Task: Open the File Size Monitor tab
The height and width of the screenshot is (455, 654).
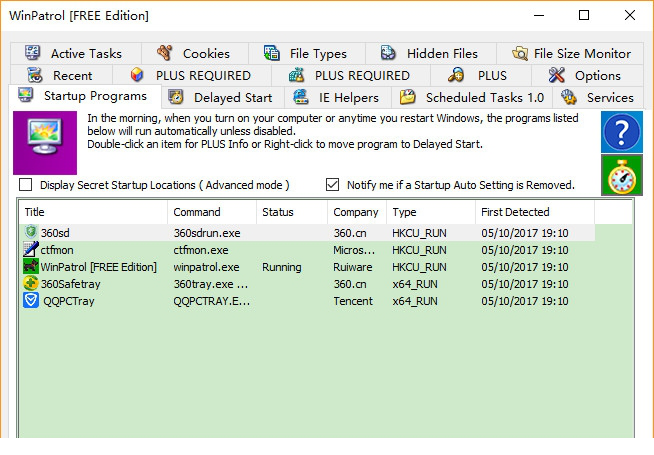Action: pos(570,53)
